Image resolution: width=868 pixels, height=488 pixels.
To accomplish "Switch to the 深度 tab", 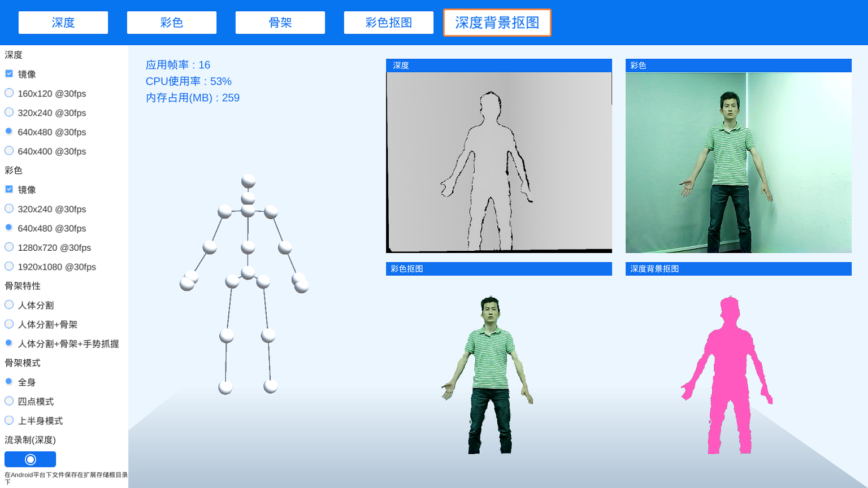I will click(x=63, y=23).
